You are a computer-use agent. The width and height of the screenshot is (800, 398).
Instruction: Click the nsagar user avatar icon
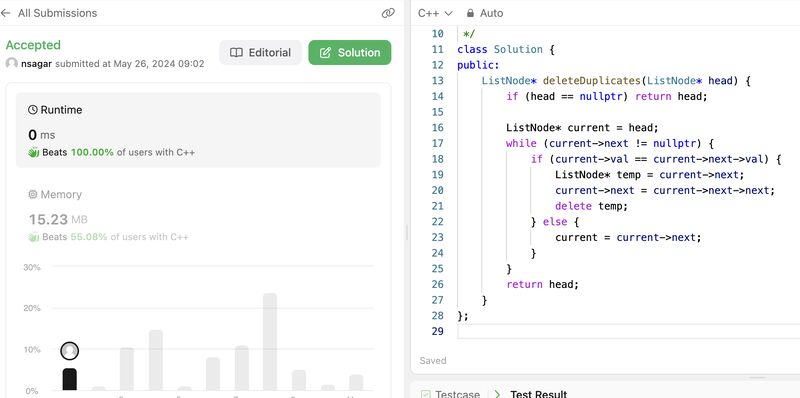coord(12,64)
